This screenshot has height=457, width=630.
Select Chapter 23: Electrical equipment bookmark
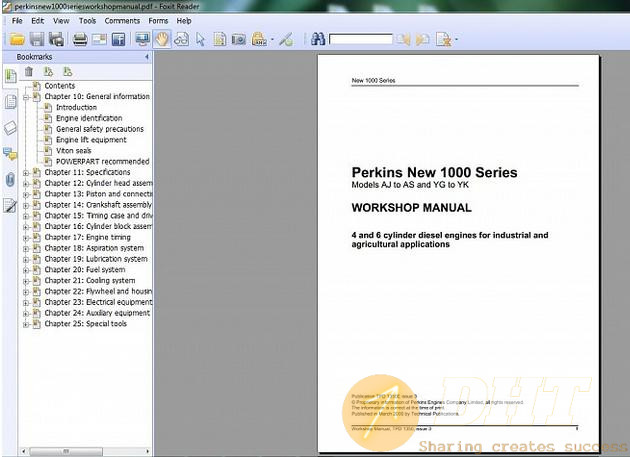point(98,302)
